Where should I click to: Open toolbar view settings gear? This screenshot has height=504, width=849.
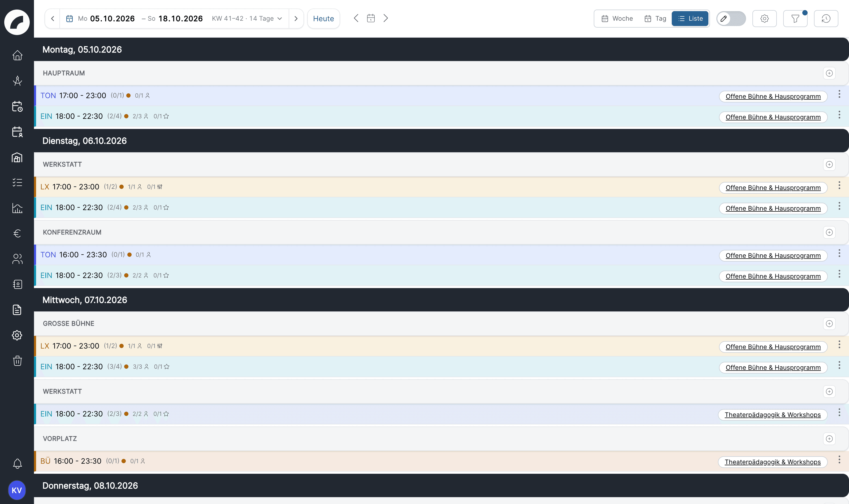tap(764, 18)
